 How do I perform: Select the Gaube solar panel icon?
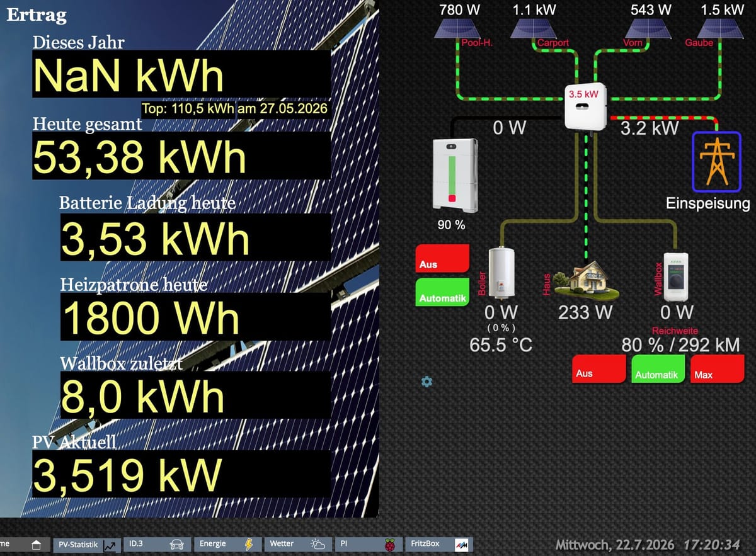coord(719,29)
